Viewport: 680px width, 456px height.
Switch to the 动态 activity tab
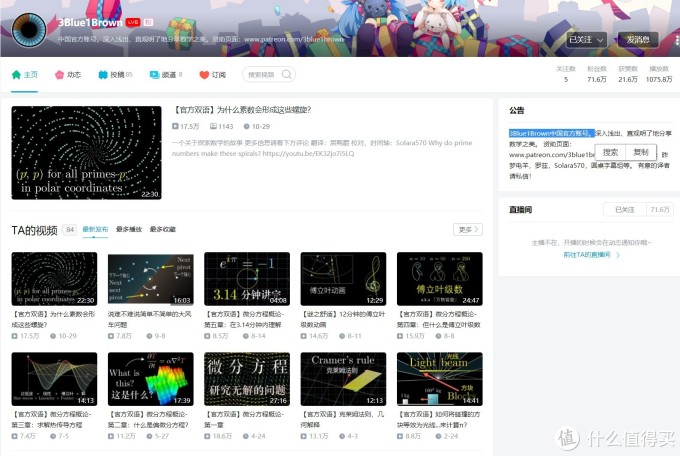[x=68, y=75]
